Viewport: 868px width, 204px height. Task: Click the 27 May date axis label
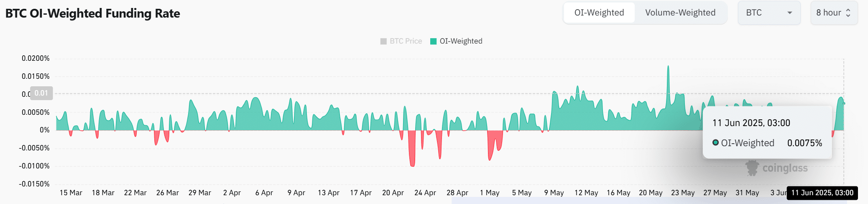pyautogui.click(x=715, y=193)
